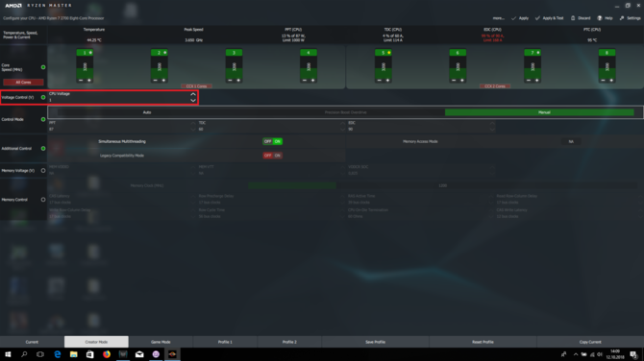
Task: Toggle Simultaneous Multithreading OFF/ON switch
Action: coord(272,141)
